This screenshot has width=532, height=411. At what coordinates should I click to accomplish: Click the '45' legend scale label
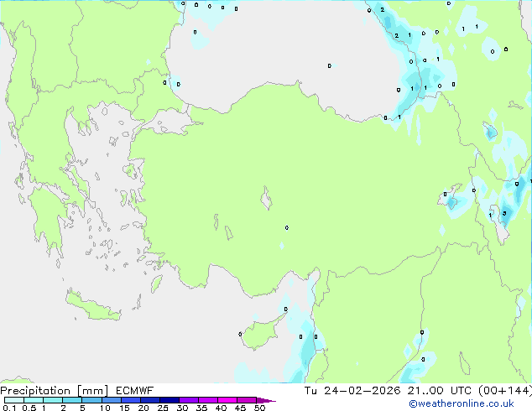[x=240, y=408]
